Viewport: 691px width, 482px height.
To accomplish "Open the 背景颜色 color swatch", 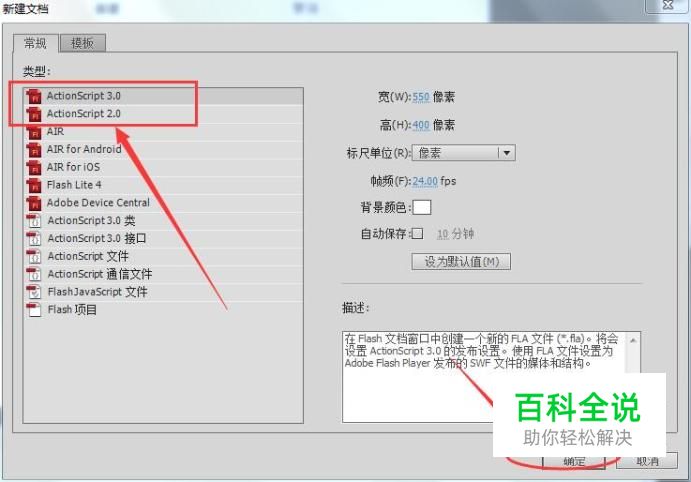I will click(422, 208).
